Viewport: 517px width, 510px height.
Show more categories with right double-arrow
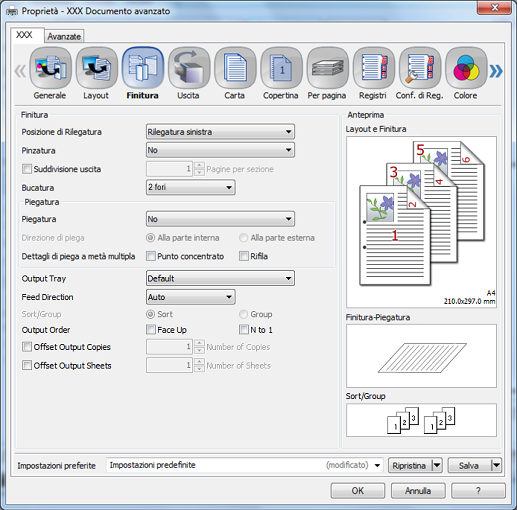click(496, 71)
